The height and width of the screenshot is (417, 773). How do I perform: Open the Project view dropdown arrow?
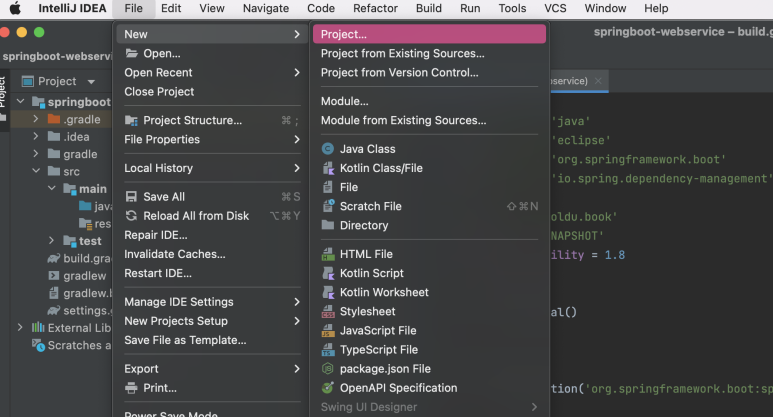91,81
